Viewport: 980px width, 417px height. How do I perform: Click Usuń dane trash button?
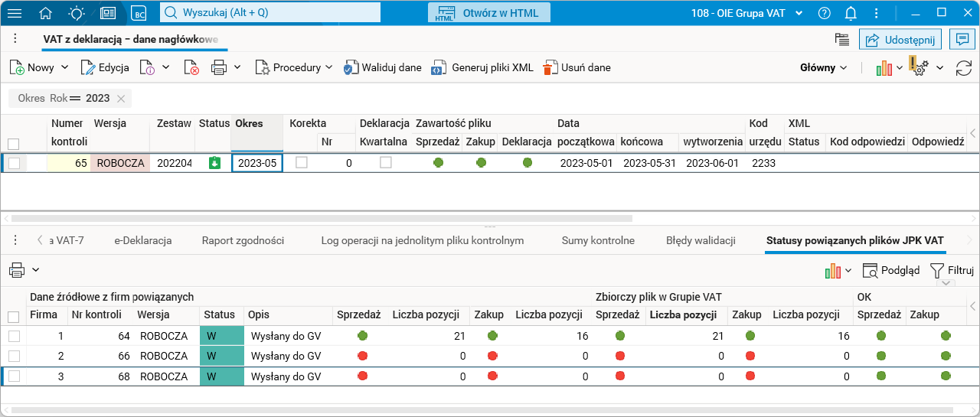click(577, 67)
